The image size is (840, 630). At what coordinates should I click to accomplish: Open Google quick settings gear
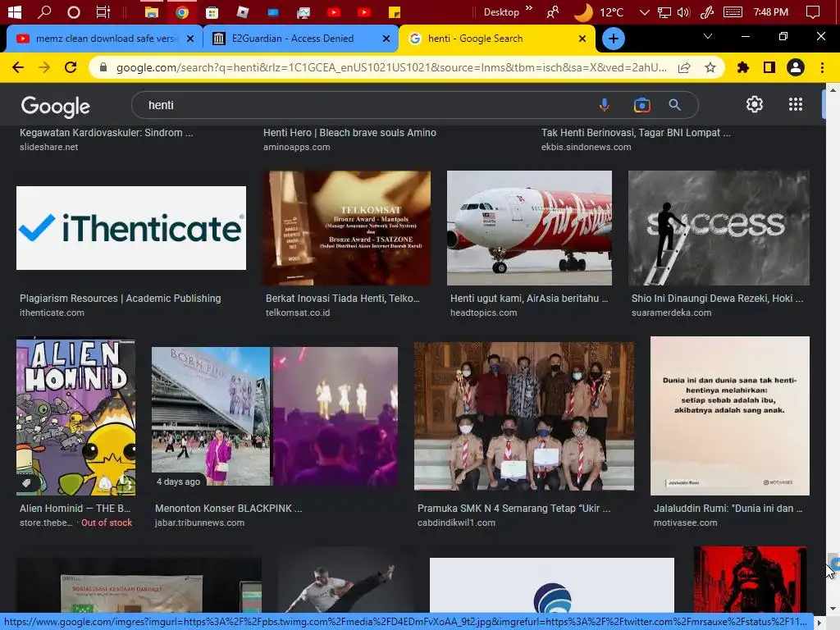point(755,104)
